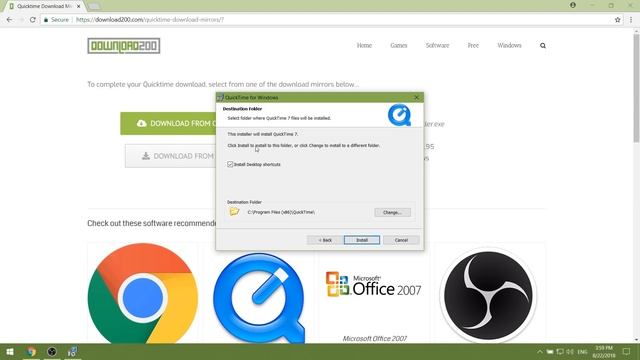Close the QuickTime for Windows dialog
Image resolution: width=640 pixels, height=360 pixels.
416,97
